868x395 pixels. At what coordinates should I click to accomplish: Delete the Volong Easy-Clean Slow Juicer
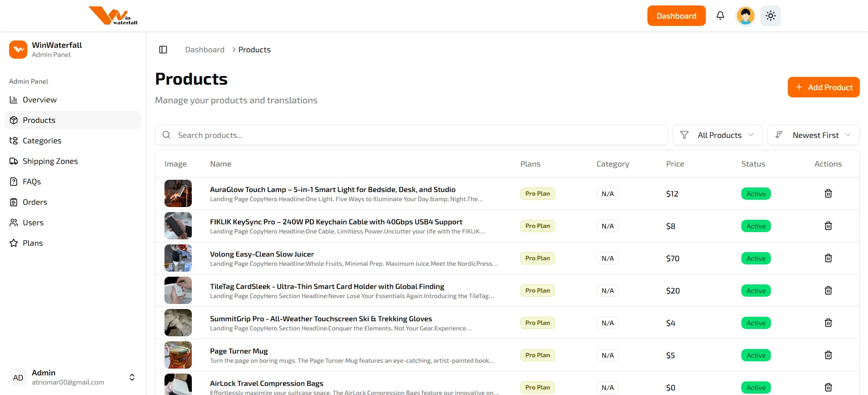coord(828,258)
